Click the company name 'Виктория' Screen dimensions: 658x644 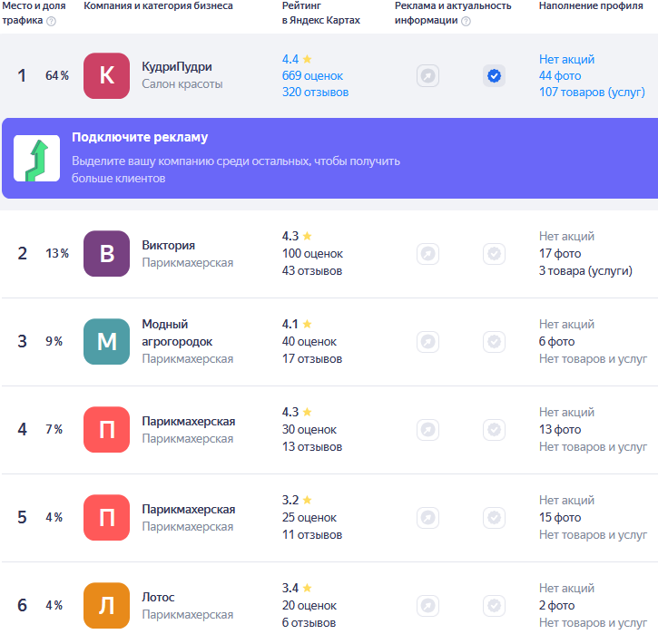[x=168, y=245]
